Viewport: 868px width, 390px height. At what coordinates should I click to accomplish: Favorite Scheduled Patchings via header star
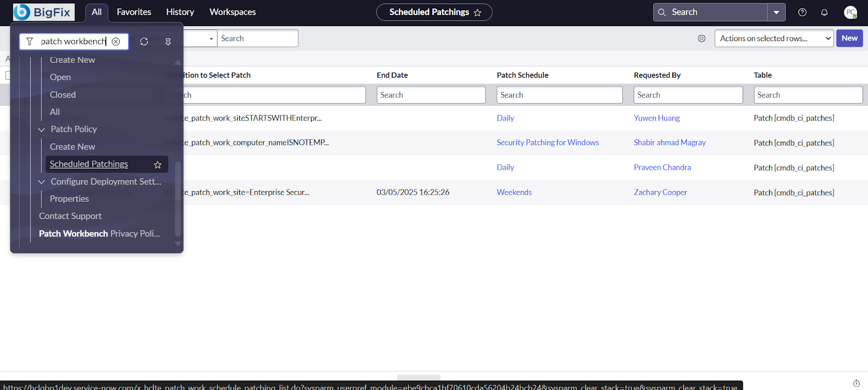click(x=477, y=12)
